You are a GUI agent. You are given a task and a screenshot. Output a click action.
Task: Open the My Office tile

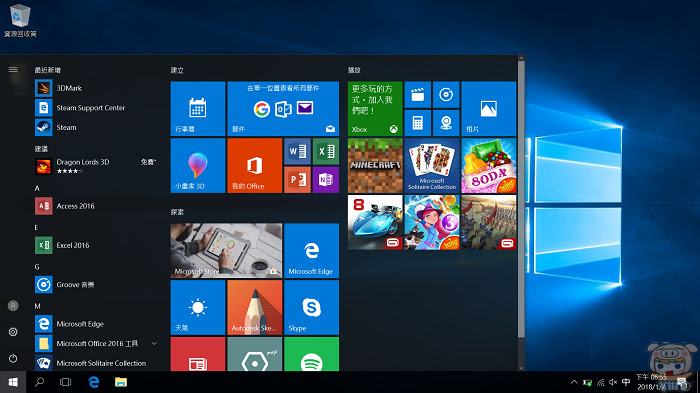[254, 165]
